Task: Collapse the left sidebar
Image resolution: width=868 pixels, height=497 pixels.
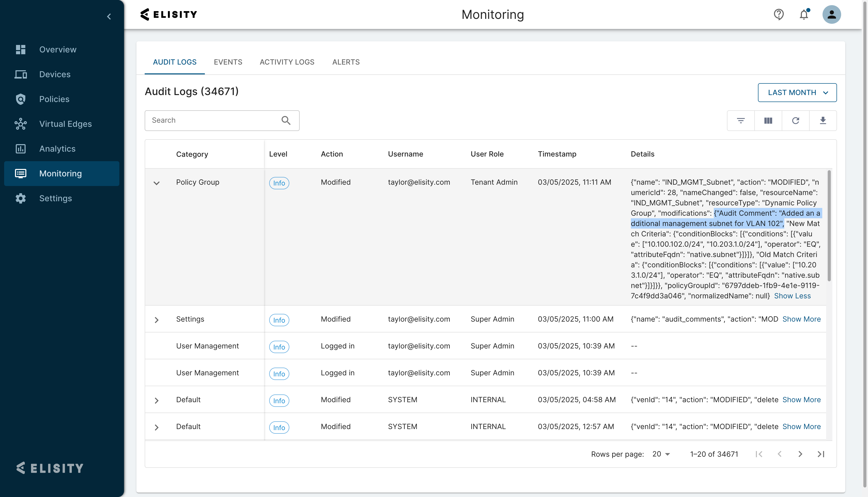Action: pos(109,16)
